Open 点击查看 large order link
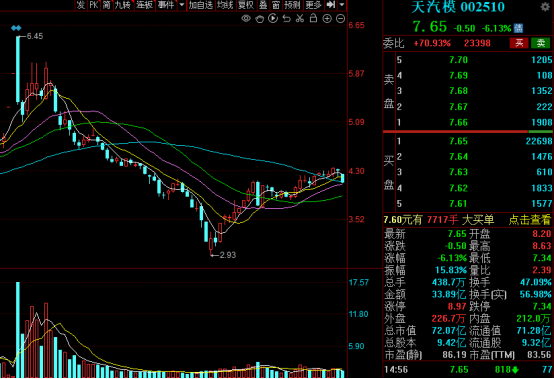Screen dimensions: 554x379 [x=530, y=220]
